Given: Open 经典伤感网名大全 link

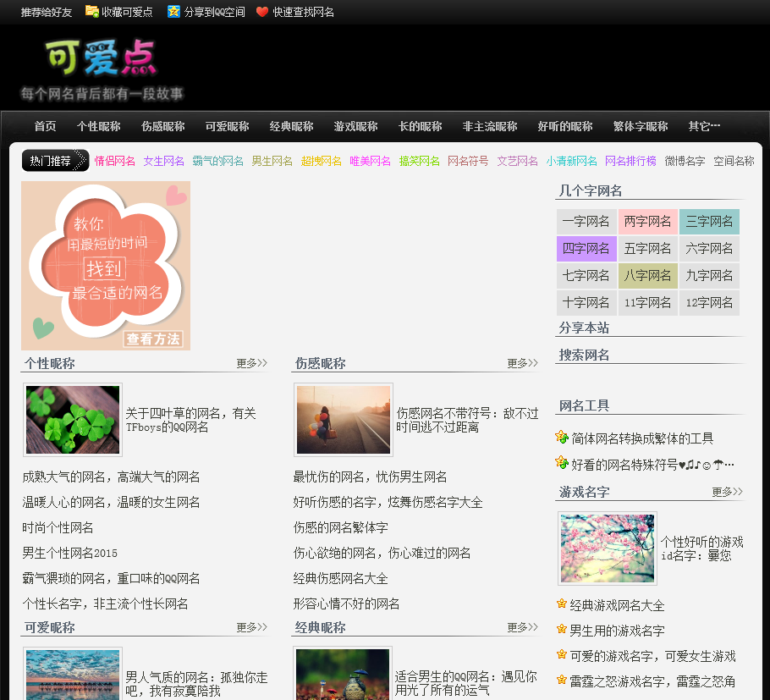Looking at the screenshot, I should (340, 579).
